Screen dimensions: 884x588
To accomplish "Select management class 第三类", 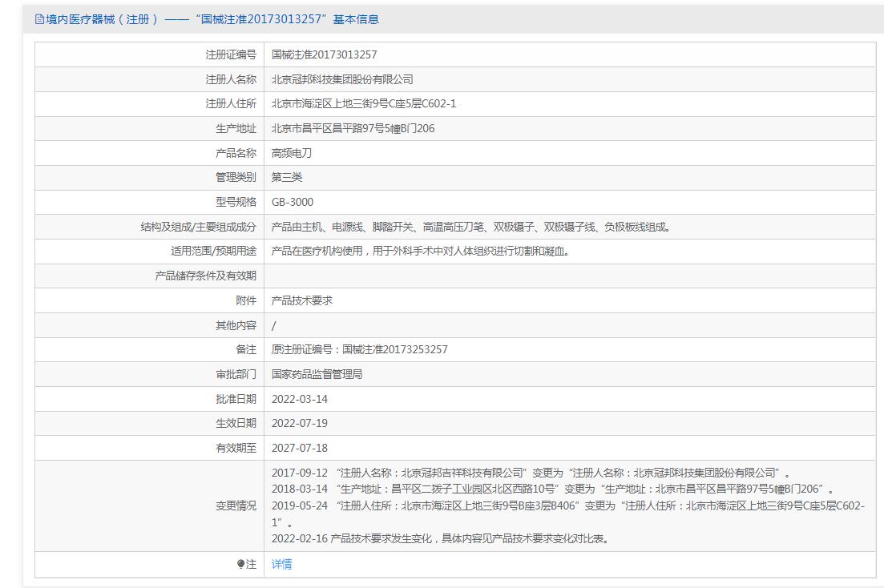I will click(x=286, y=177).
